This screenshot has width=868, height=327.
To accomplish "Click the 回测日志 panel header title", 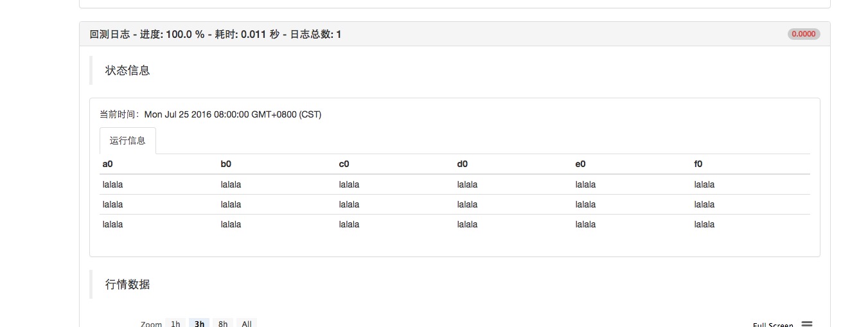I will tap(215, 34).
